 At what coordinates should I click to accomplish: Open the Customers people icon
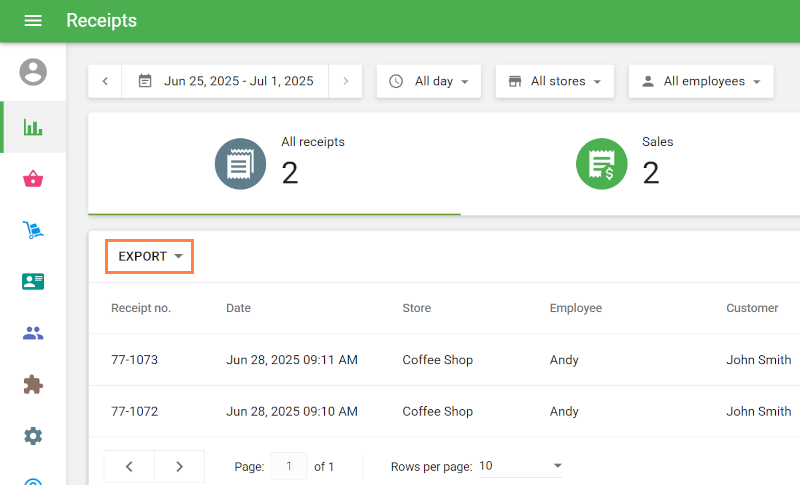click(33, 333)
